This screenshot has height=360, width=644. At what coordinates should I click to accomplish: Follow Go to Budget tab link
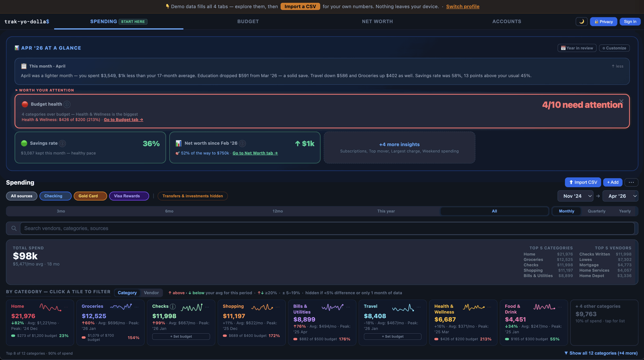[123, 120]
